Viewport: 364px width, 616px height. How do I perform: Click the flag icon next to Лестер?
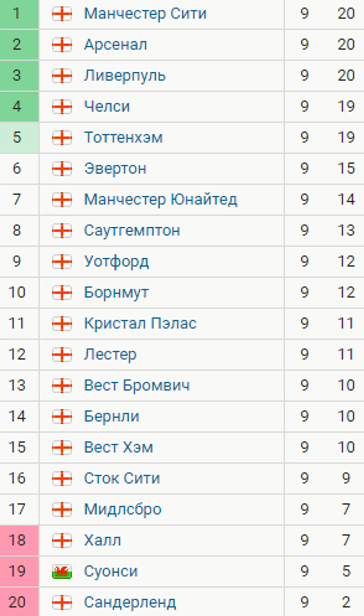click(62, 355)
